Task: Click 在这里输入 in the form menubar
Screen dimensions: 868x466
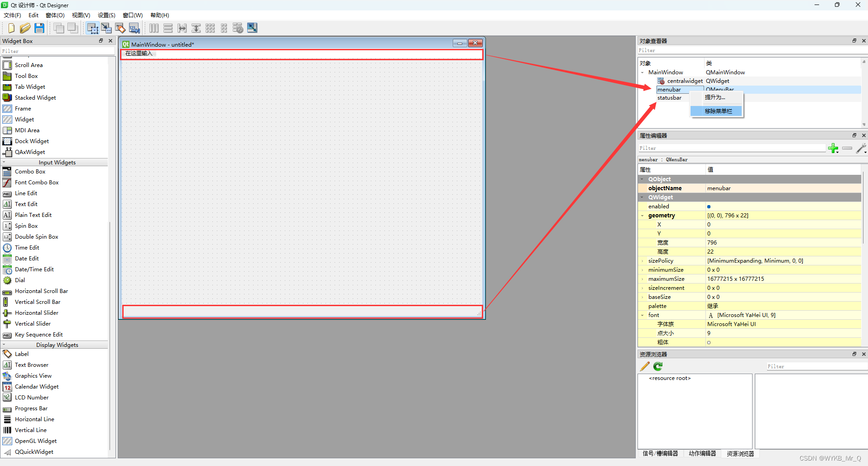Action: [x=139, y=53]
